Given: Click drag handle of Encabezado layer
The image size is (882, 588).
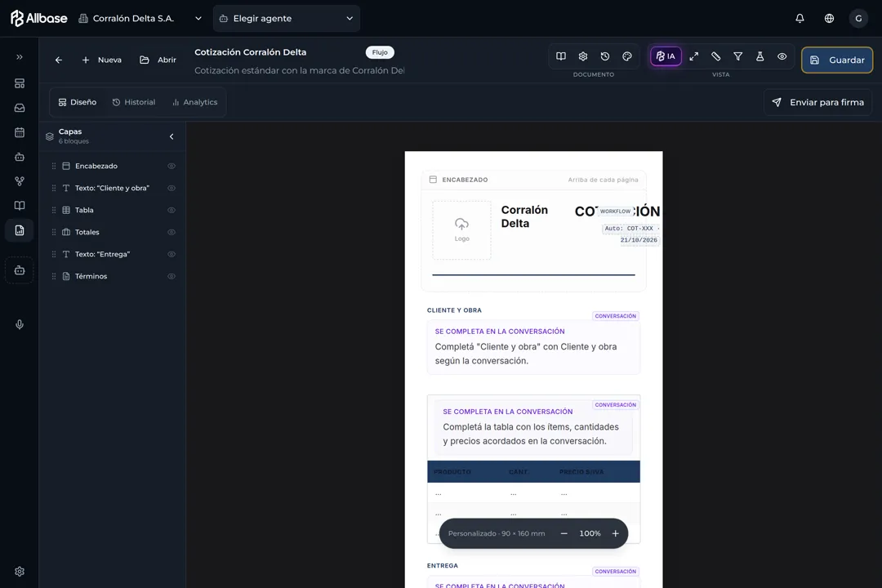Looking at the screenshot, I should (x=54, y=166).
